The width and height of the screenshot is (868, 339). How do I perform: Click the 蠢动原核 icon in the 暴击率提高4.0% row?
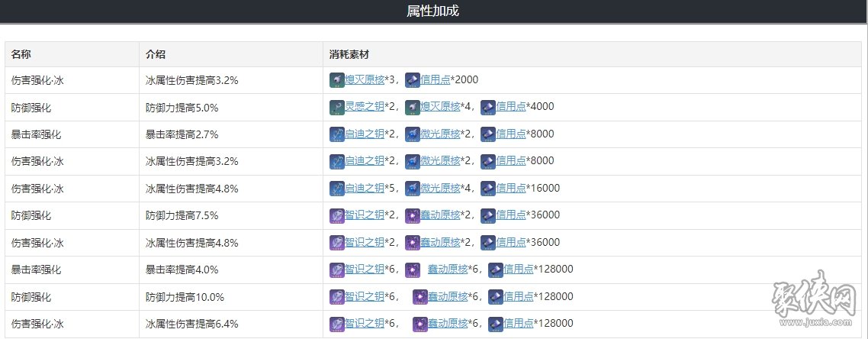pyautogui.click(x=413, y=270)
